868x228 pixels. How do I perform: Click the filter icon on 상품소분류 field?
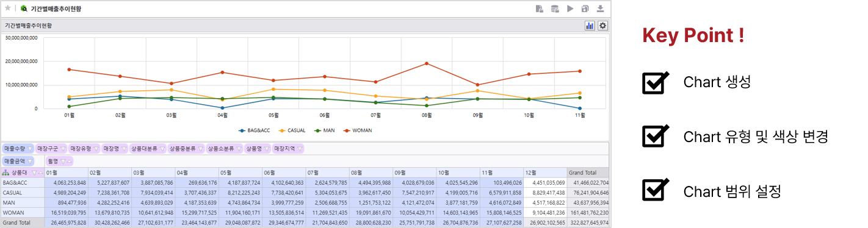click(239, 149)
